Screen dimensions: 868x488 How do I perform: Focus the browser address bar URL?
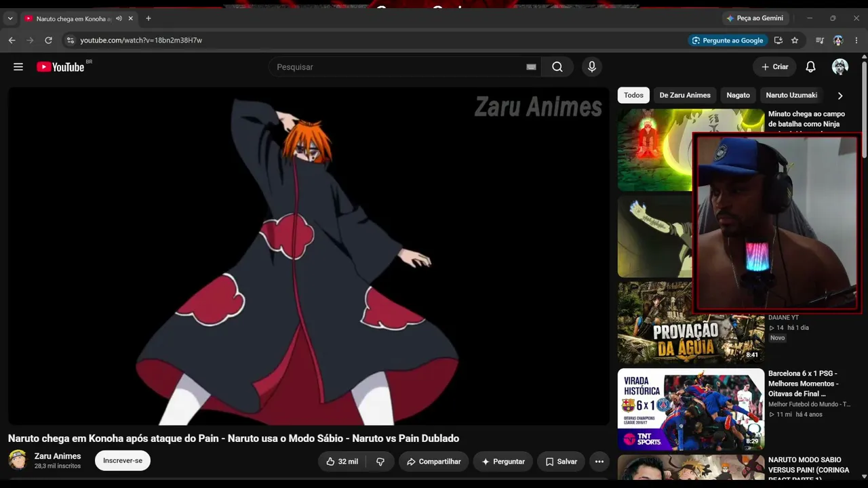[x=141, y=41]
